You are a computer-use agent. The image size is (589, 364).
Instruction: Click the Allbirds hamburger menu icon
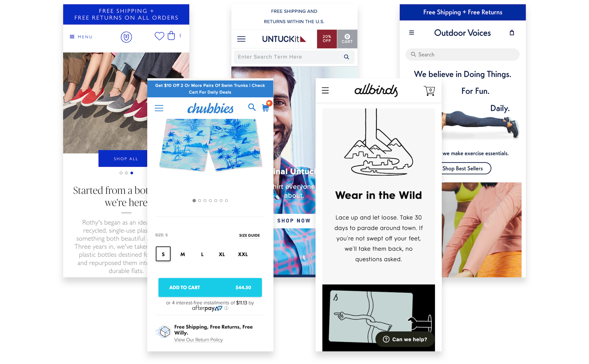point(326,90)
